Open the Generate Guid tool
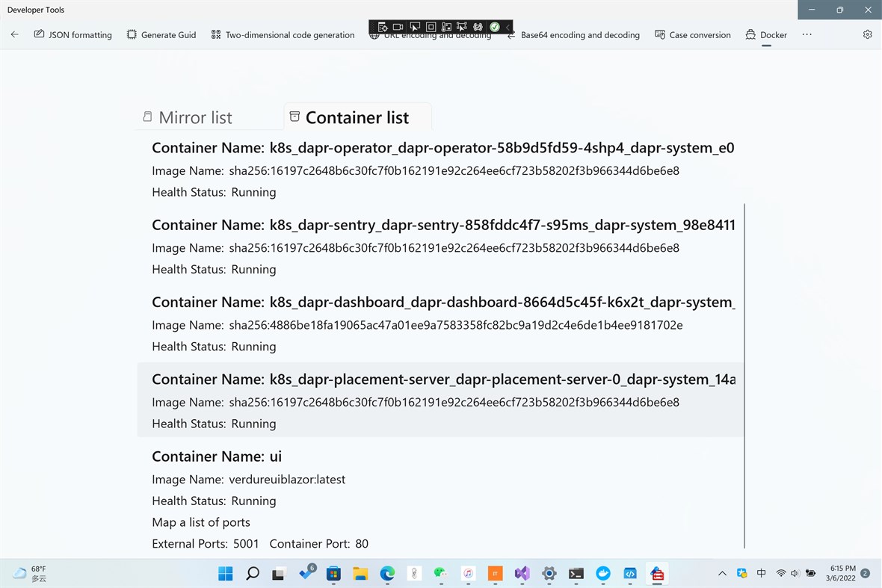Screen dimensions: 882x588 coord(161,35)
